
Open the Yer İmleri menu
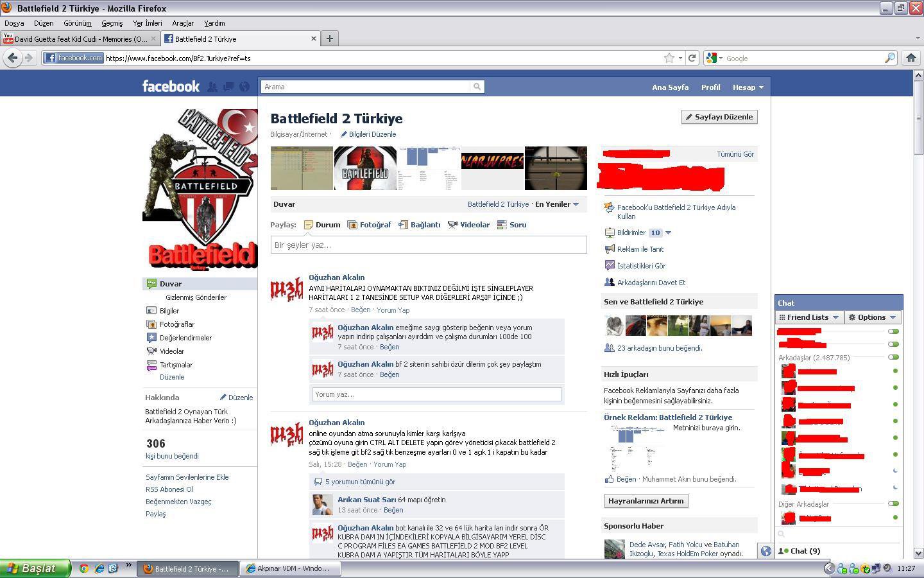tap(148, 23)
